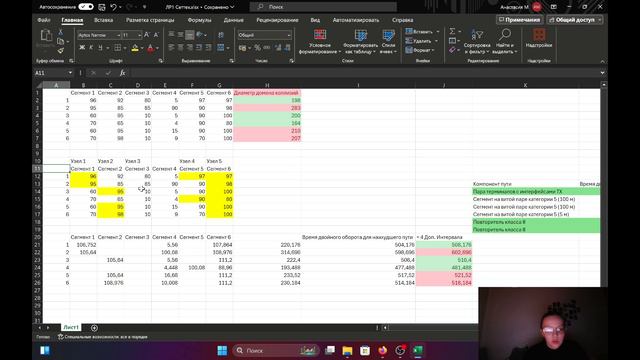Switch to the Вставка tab
This screenshot has height=360, width=640.
[103, 20]
